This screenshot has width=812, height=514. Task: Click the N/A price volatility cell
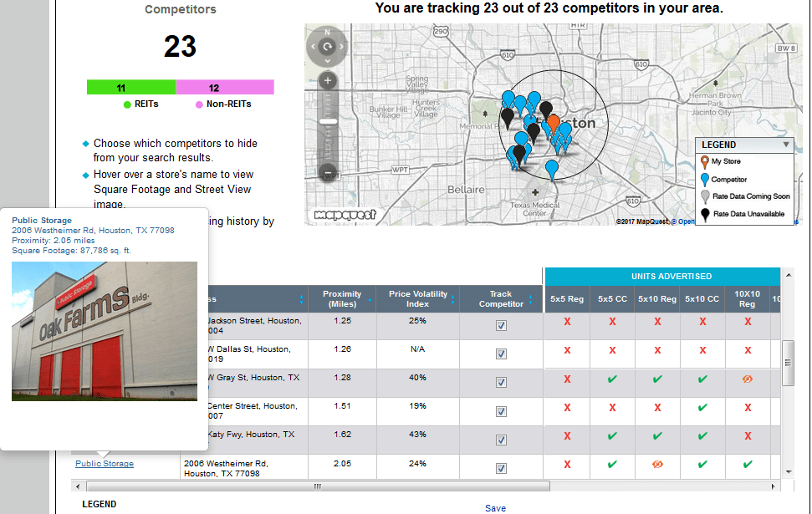tap(417, 349)
